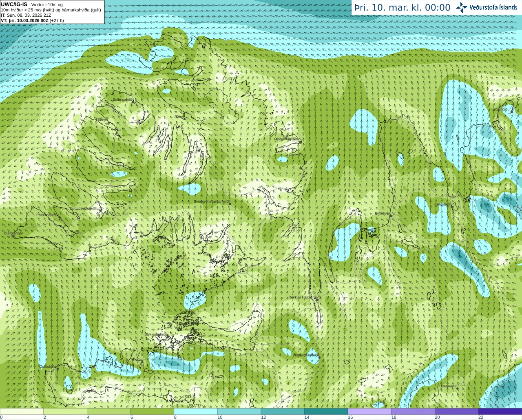The width and height of the screenshot is (522, 420).
Task: Select the Blönduós station label
Action: pyautogui.click(x=383, y=213)
